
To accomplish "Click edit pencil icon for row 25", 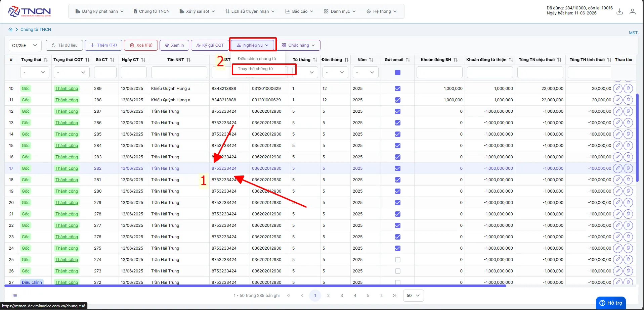I will point(618,260).
